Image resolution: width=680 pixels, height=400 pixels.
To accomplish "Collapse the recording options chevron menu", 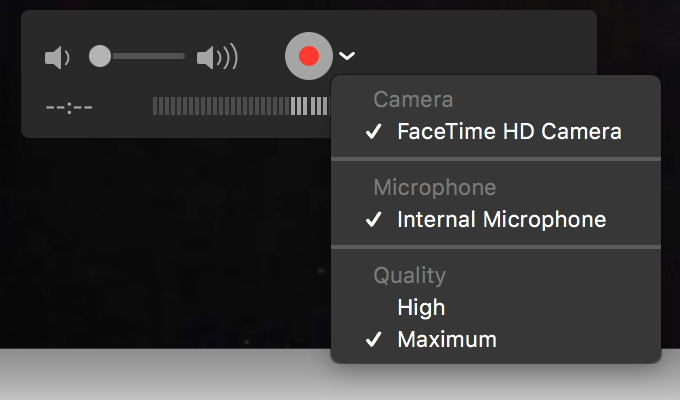I will (x=347, y=56).
